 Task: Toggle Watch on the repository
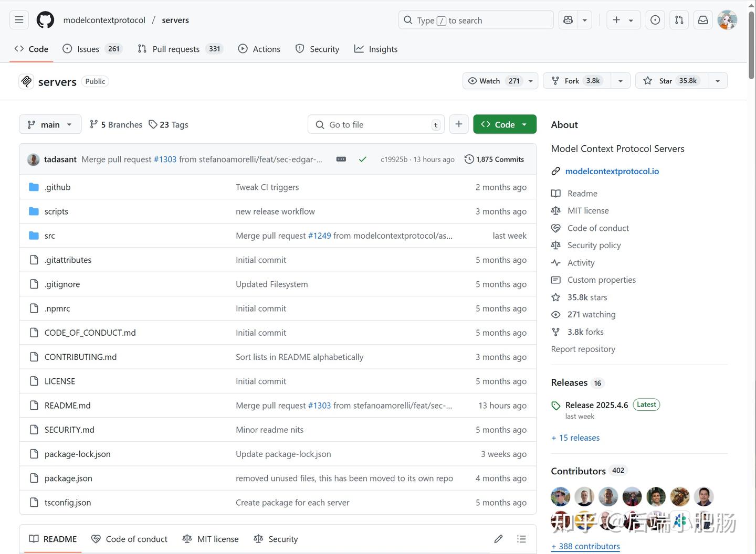coord(500,81)
